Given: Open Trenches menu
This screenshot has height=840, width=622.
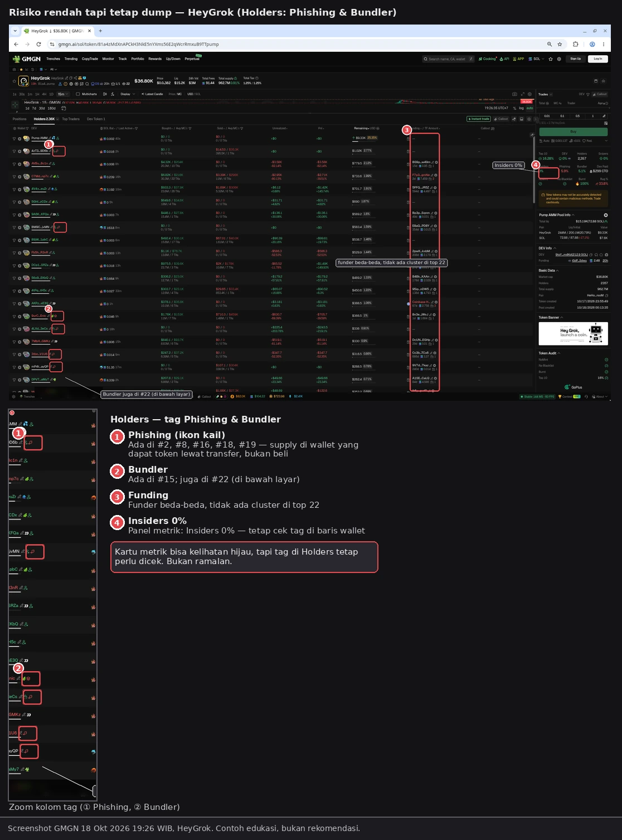Looking at the screenshot, I should [x=53, y=59].
